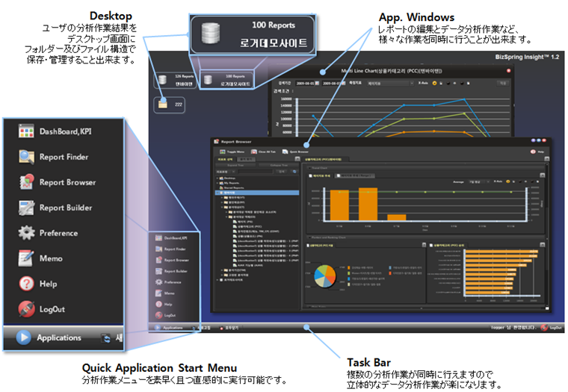Open the 측정지표 dropdown in Multi Line Chart
This screenshot has height=392, width=568.
tap(390, 83)
